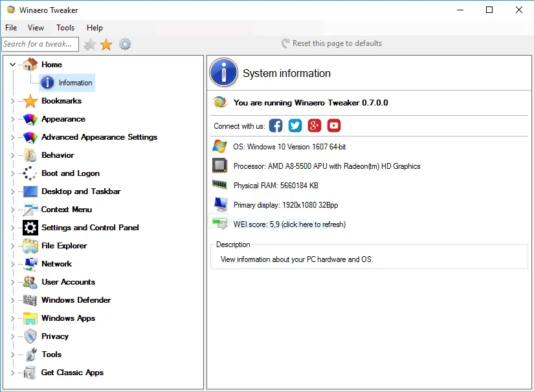Select the Get Classic Apps label

(72, 373)
